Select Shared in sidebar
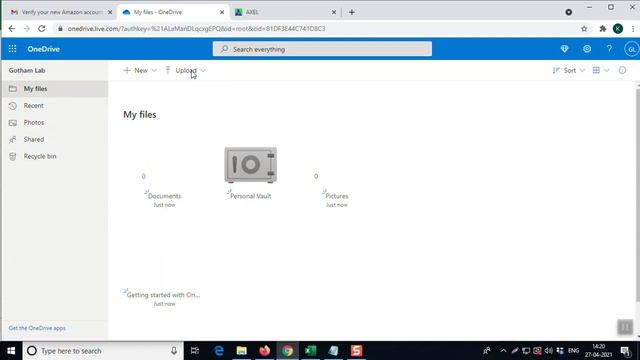640x360 pixels. tap(55, 139)
